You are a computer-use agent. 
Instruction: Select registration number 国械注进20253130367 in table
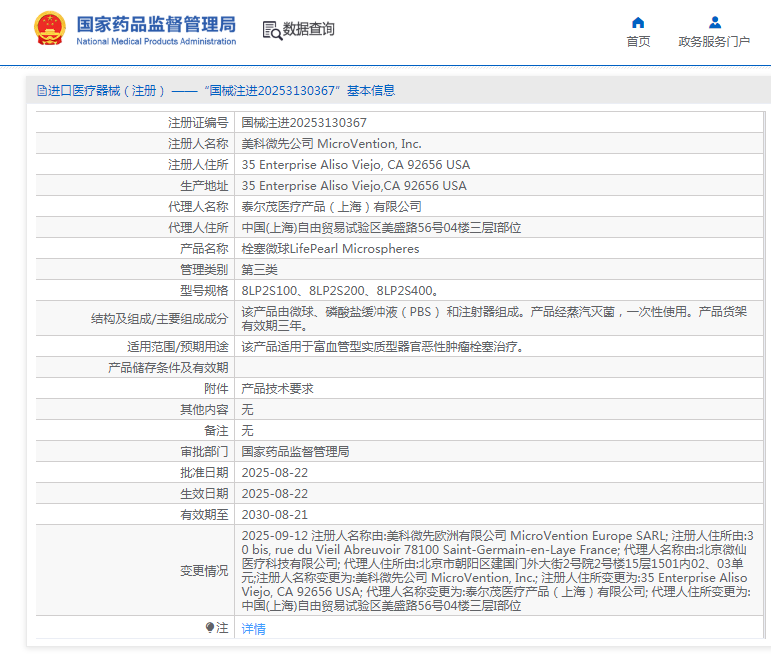[x=304, y=123]
